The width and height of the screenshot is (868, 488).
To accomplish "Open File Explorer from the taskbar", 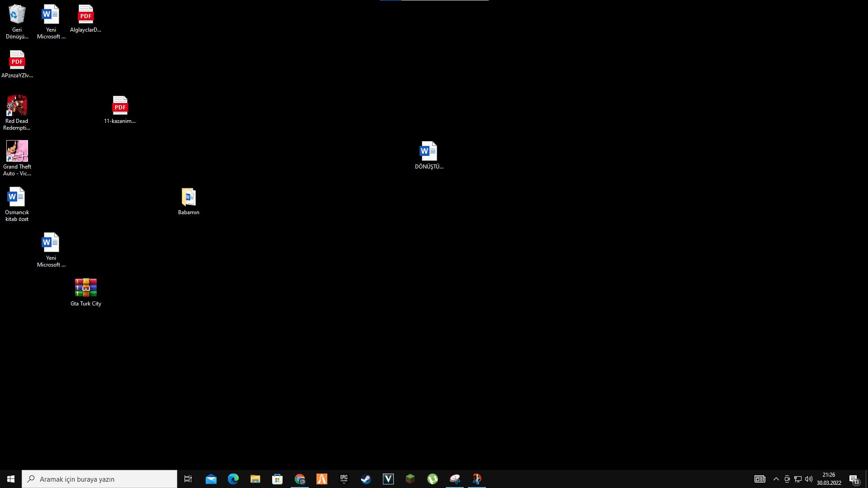I will (255, 479).
